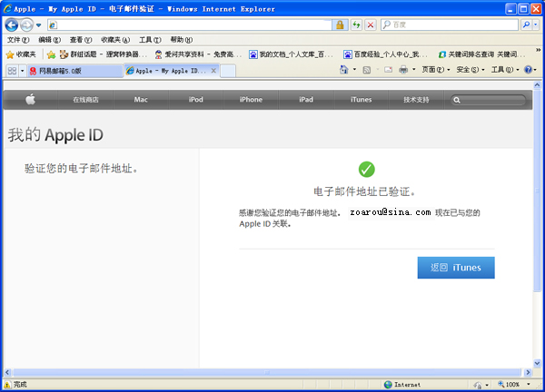The height and width of the screenshot is (392, 545).
Task: Click the vertical scrollbar up arrow
Action: point(537,84)
